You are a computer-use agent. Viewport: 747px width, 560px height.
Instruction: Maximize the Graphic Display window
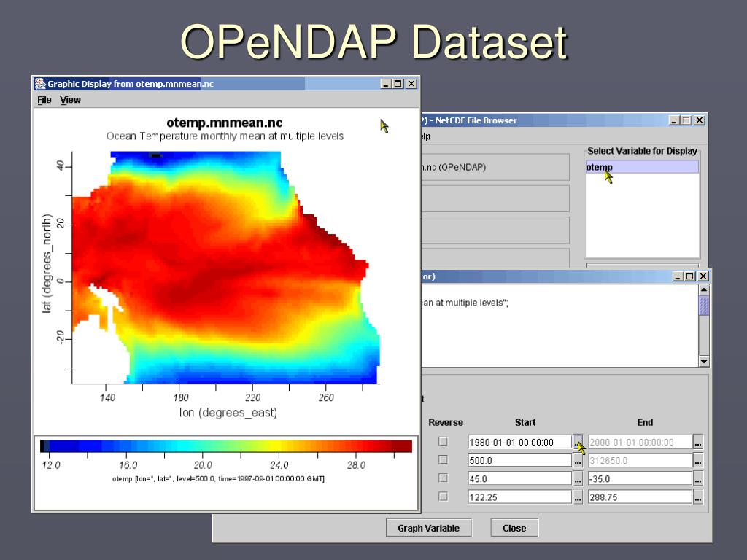(x=398, y=84)
